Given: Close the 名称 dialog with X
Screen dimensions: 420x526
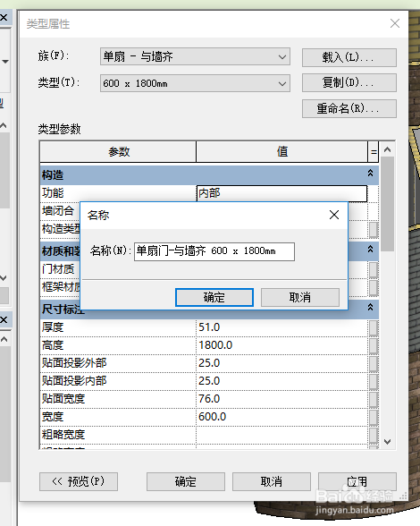Looking at the screenshot, I should coord(334,215).
